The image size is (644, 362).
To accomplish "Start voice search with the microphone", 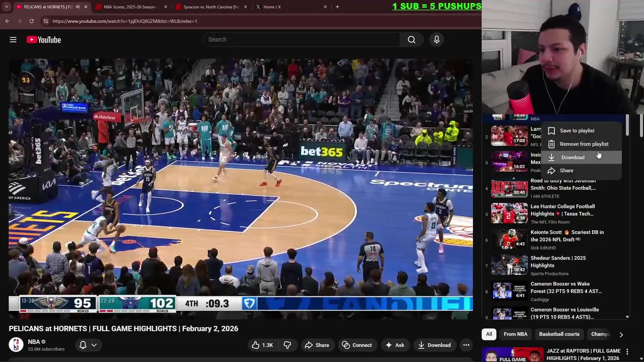I will coord(437,40).
